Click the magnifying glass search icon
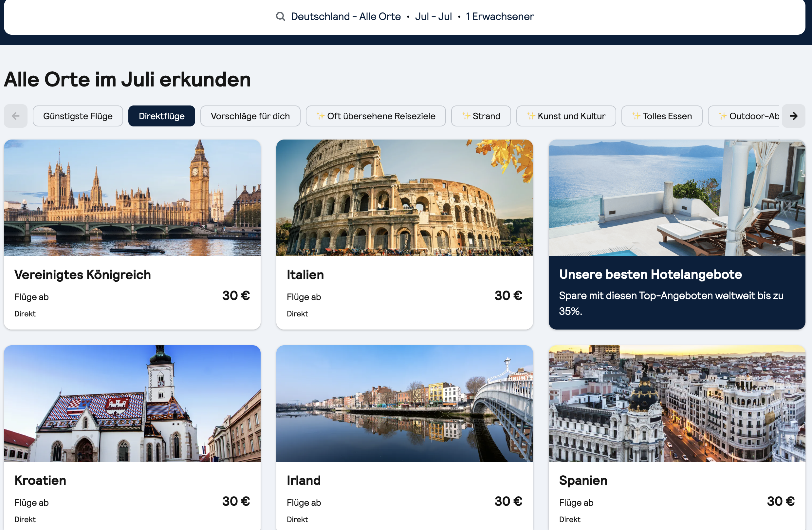The height and width of the screenshot is (530, 812). [x=281, y=16]
